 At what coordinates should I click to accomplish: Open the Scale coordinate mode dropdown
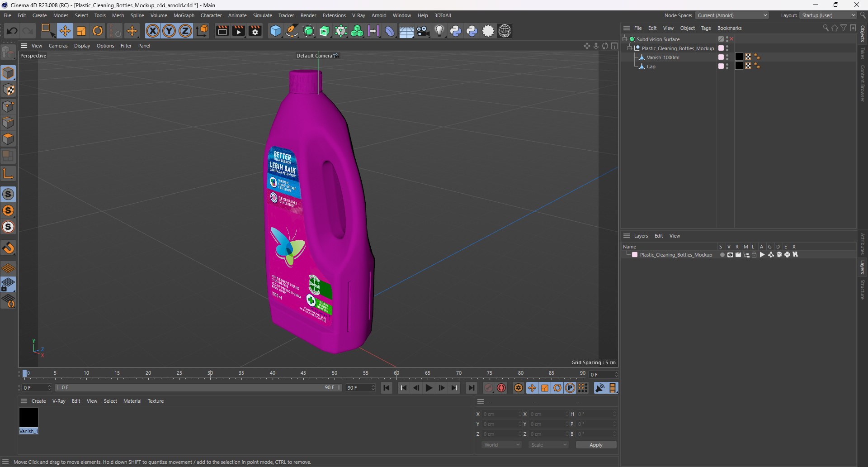coord(548,445)
